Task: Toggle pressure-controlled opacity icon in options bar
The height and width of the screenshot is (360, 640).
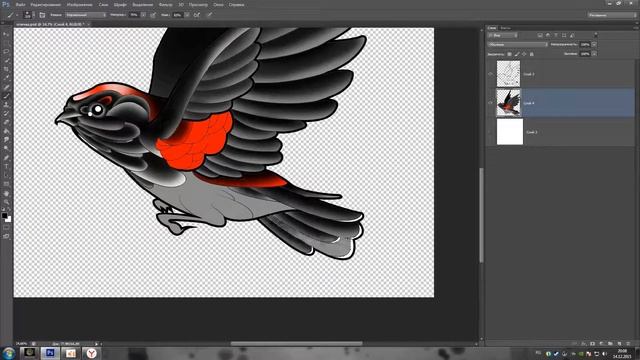Action: [153, 15]
